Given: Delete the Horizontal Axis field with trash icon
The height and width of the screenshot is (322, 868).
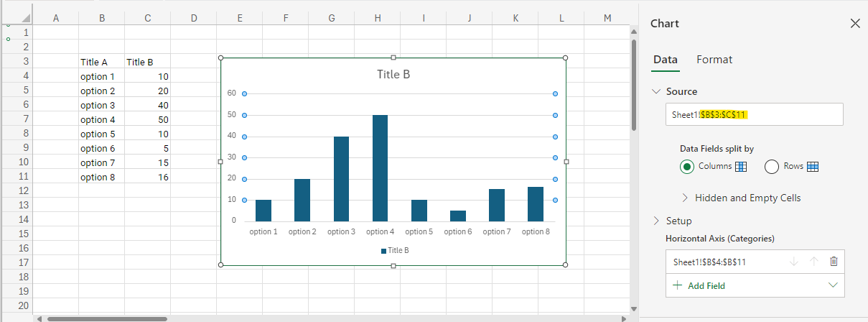Looking at the screenshot, I should 833,262.
